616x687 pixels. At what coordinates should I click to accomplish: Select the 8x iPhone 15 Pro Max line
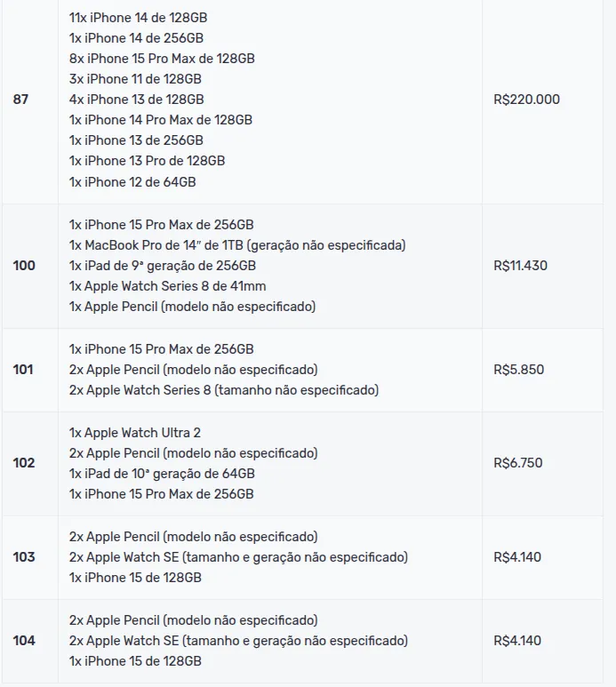click(162, 59)
